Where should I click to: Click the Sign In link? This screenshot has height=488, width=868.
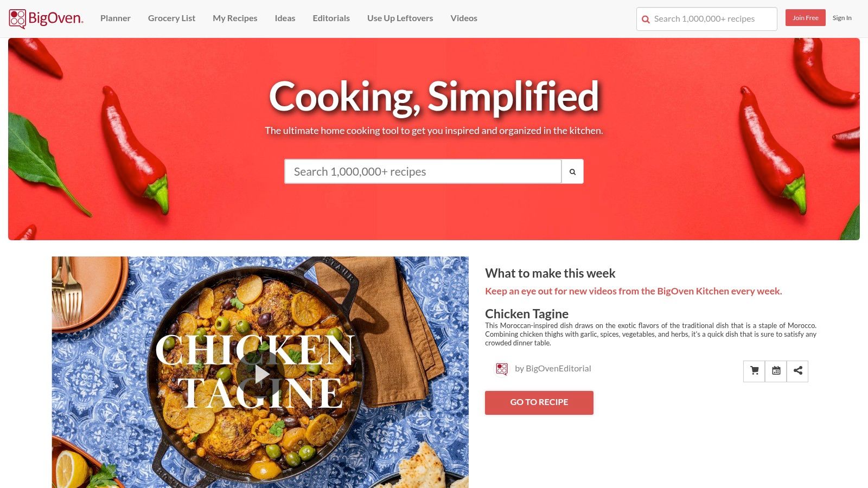[842, 18]
